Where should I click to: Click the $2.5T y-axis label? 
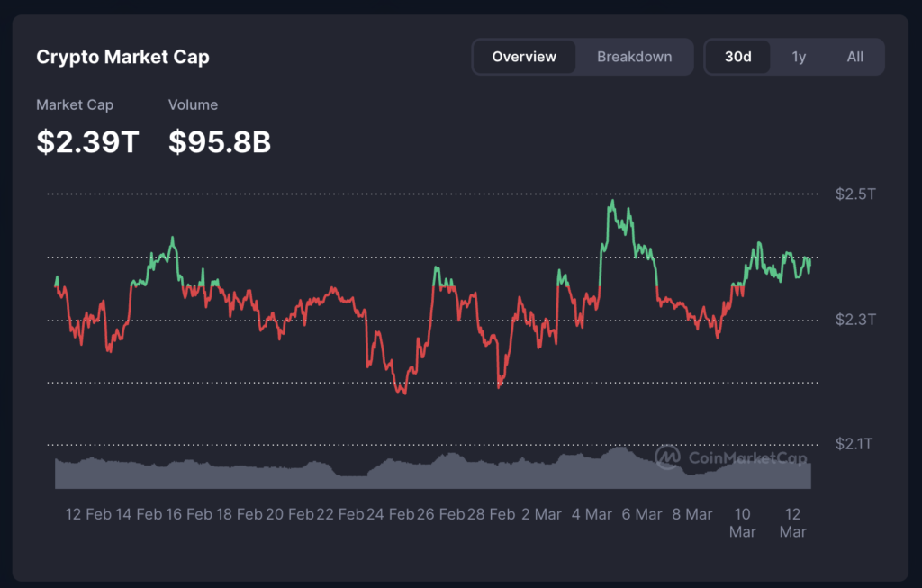(x=854, y=194)
